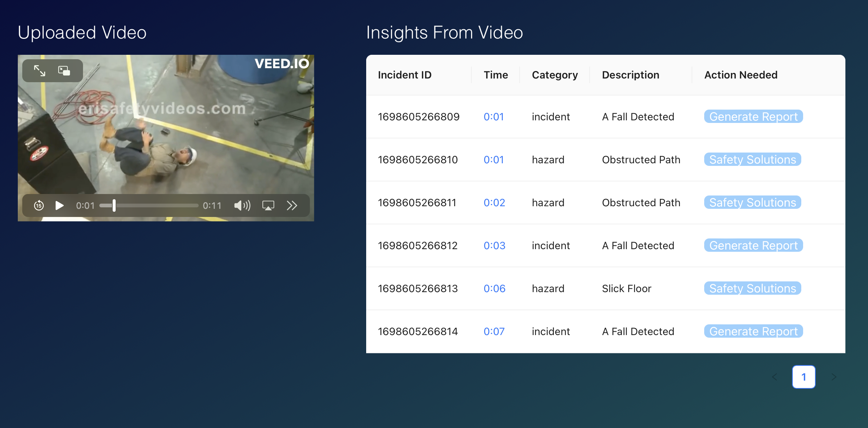Enable picture-in-picture mode
This screenshot has width=868, height=428.
64,71
